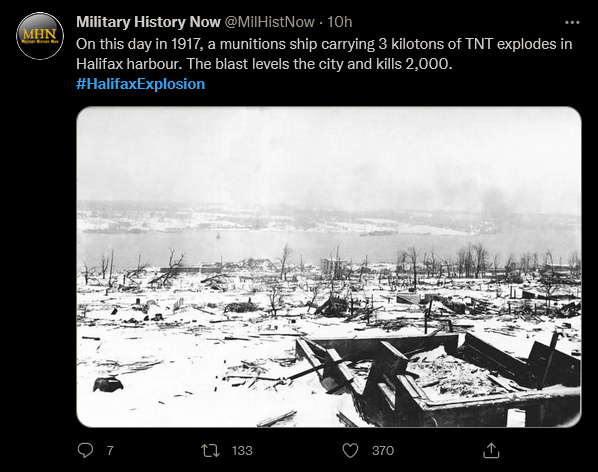
Task: Click the like count 370
Action: pos(383,451)
